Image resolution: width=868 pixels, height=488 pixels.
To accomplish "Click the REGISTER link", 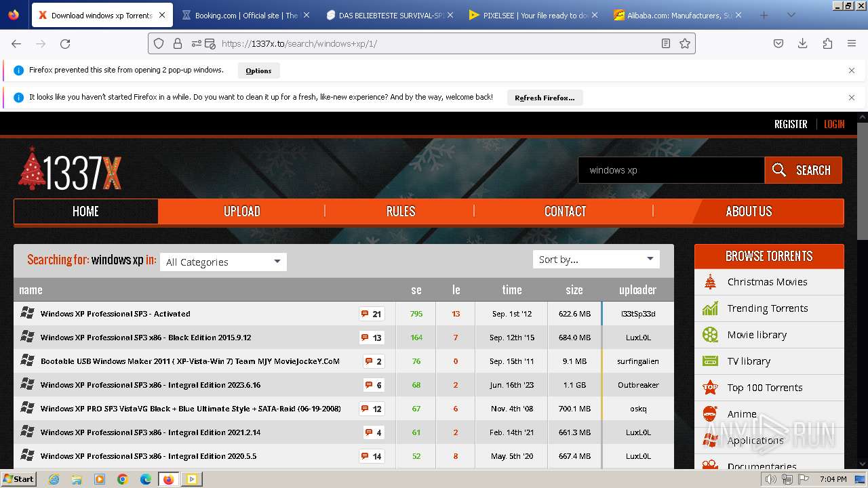I will click(x=791, y=124).
